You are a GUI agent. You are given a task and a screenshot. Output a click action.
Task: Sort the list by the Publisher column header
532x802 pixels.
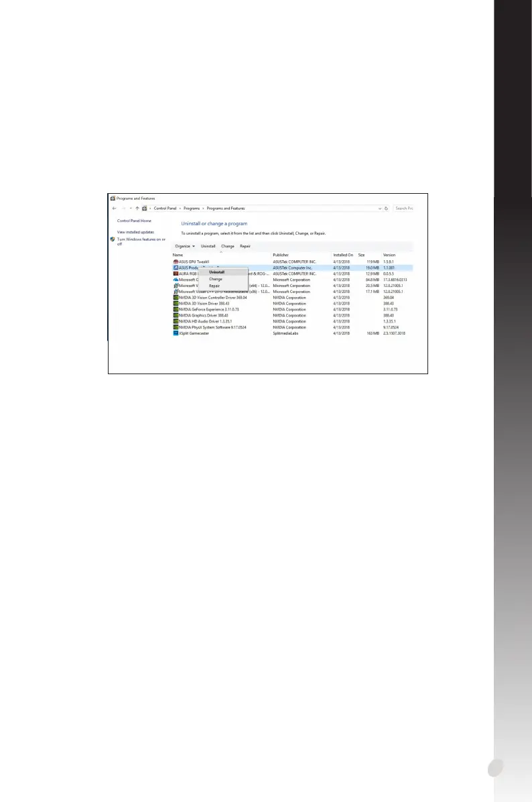tap(281, 255)
